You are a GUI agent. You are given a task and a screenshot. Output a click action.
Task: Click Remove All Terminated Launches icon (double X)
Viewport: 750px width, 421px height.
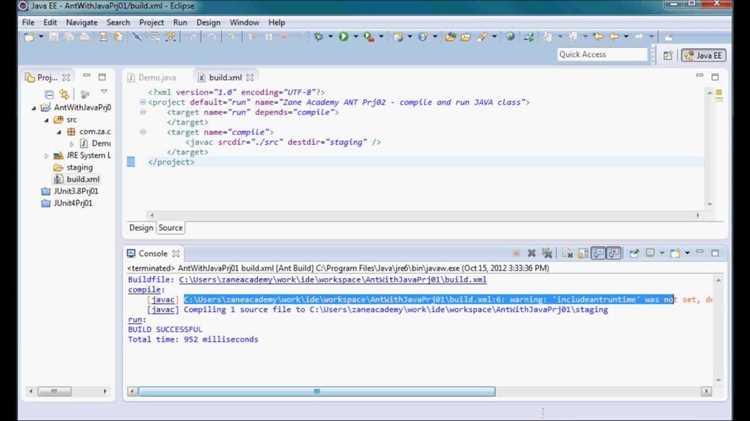(x=547, y=253)
